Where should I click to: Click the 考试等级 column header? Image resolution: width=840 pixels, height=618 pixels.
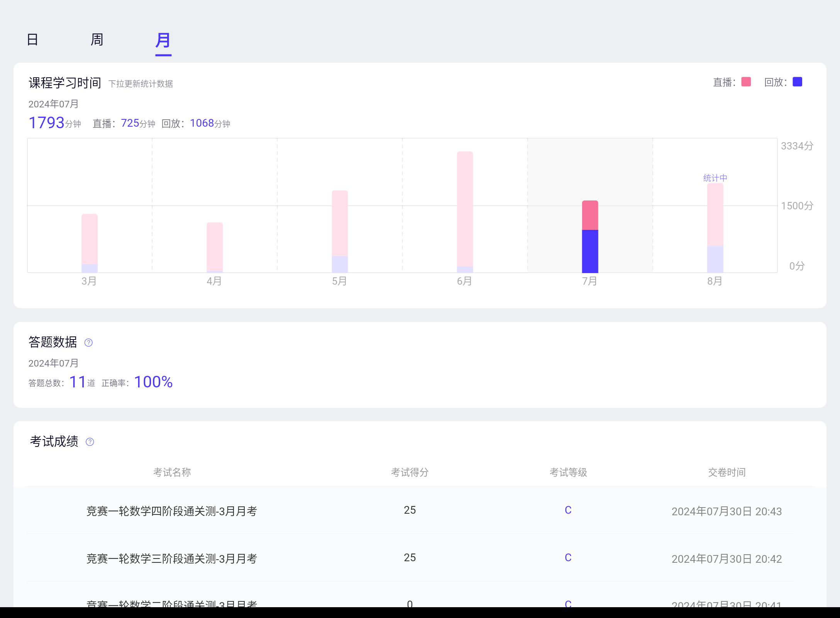tap(568, 472)
